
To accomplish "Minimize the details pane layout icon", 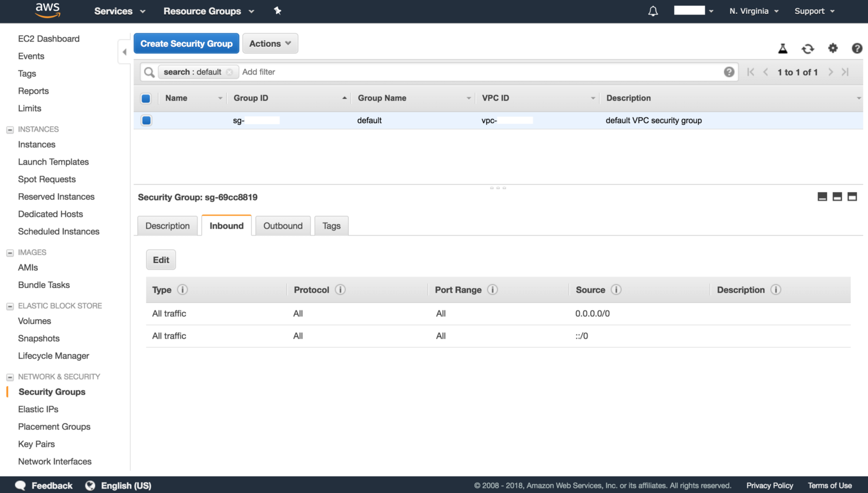I will (x=822, y=197).
